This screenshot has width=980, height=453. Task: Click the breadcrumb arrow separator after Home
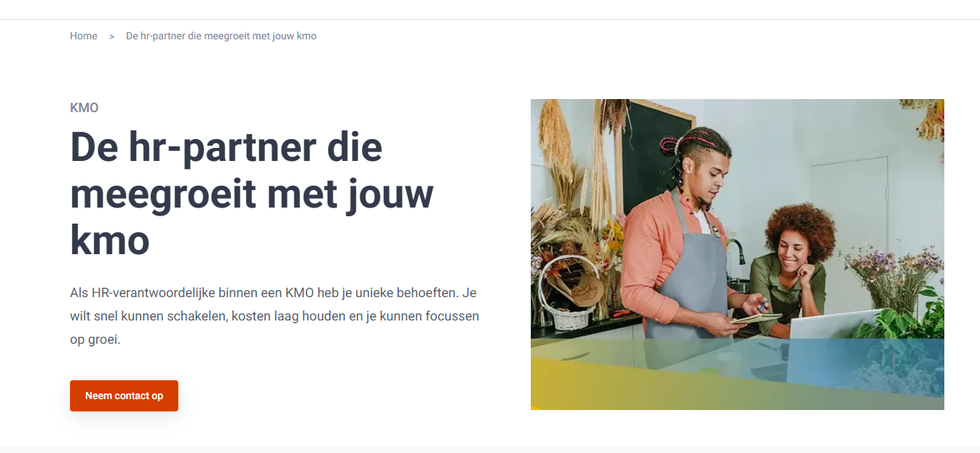coord(111,36)
